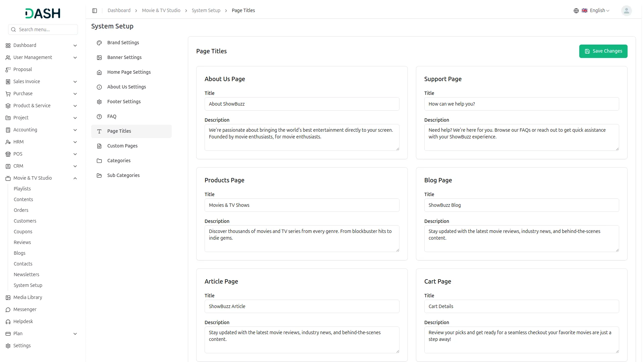Click the Helpdesk headset icon
Image resolution: width=644 pixels, height=362 pixels.
pyautogui.click(x=8, y=322)
